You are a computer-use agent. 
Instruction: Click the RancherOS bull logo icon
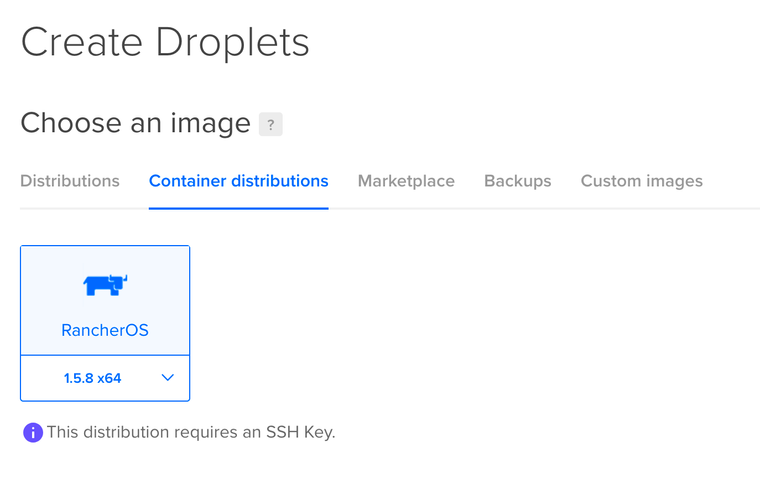[105, 285]
